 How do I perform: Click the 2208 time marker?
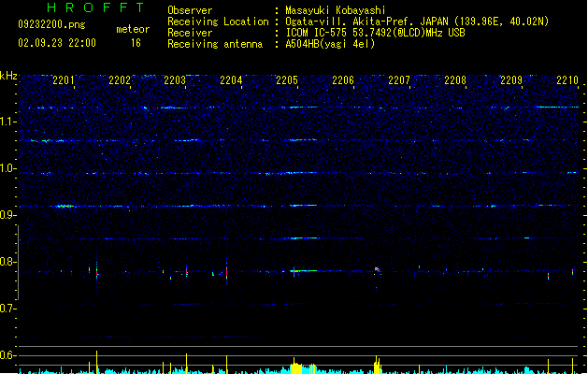pos(455,79)
